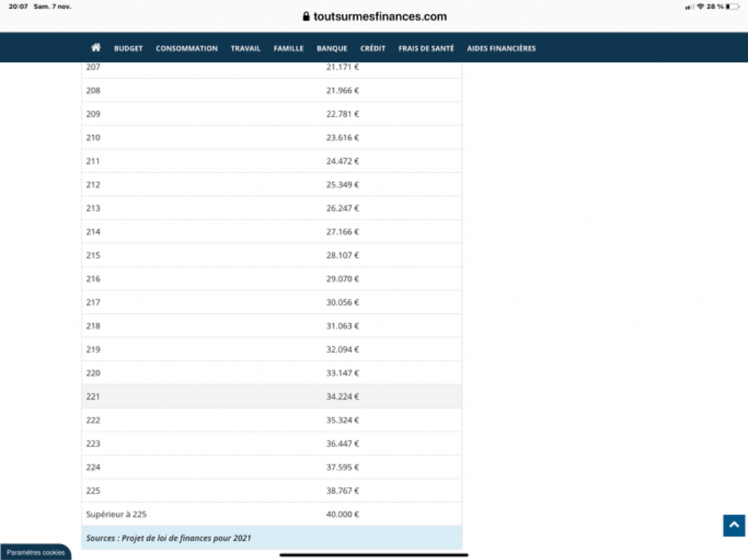
Task: Open AIDES FINANCIÈRES in the navbar
Action: [501, 49]
